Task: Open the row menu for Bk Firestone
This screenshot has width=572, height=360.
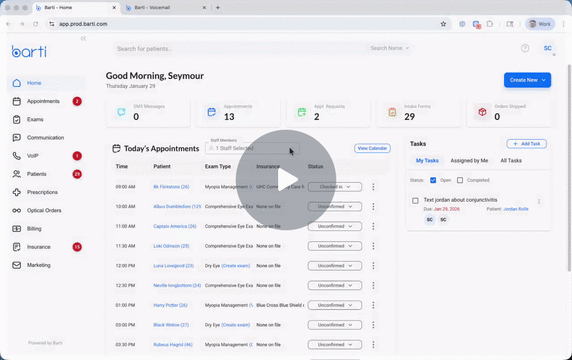Action: click(373, 187)
